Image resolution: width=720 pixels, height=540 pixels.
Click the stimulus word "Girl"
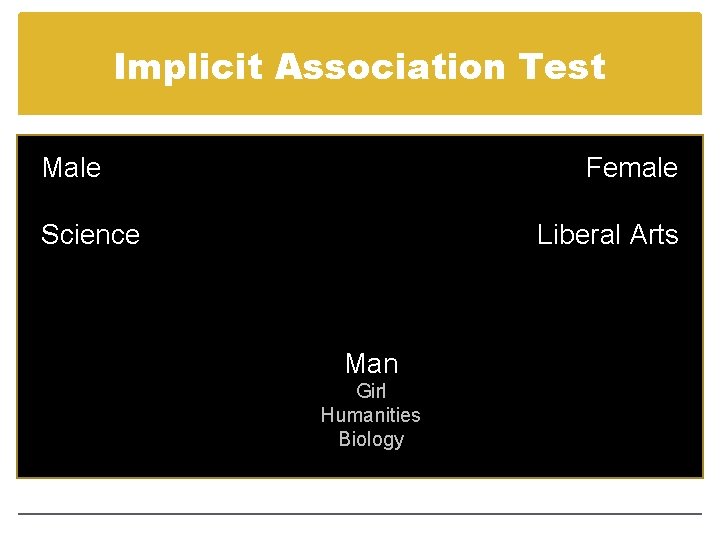coord(371,391)
